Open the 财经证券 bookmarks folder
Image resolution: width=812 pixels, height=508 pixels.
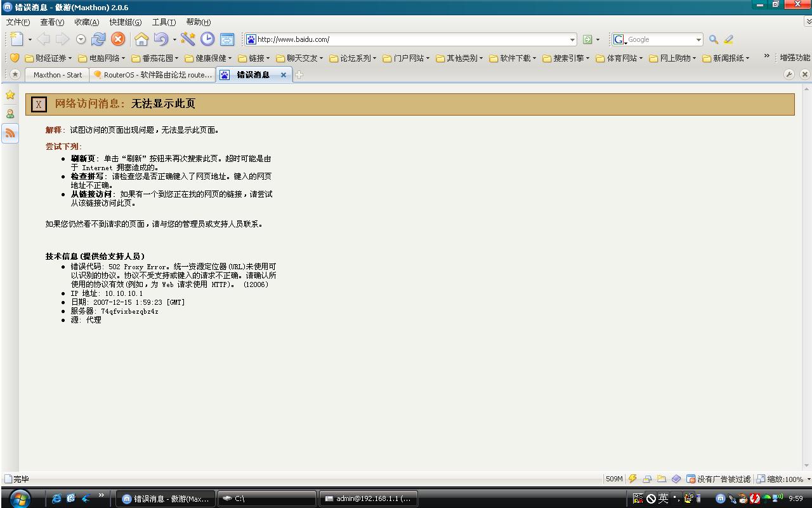point(48,58)
